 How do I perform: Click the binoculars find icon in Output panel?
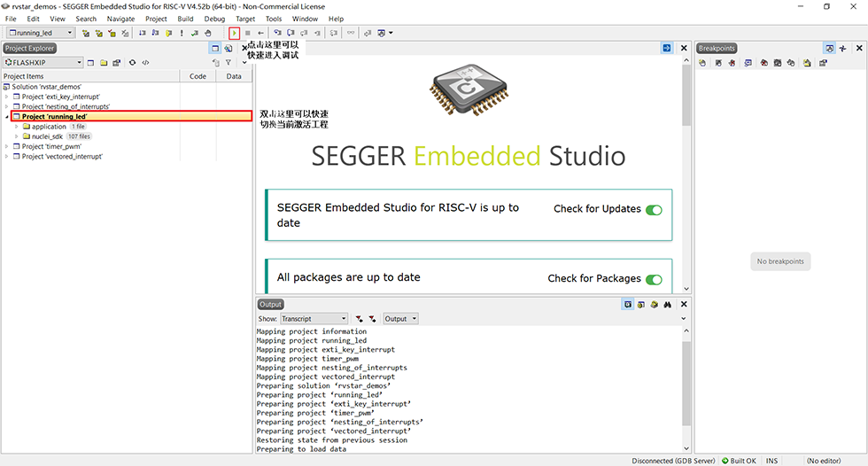point(668,304)
